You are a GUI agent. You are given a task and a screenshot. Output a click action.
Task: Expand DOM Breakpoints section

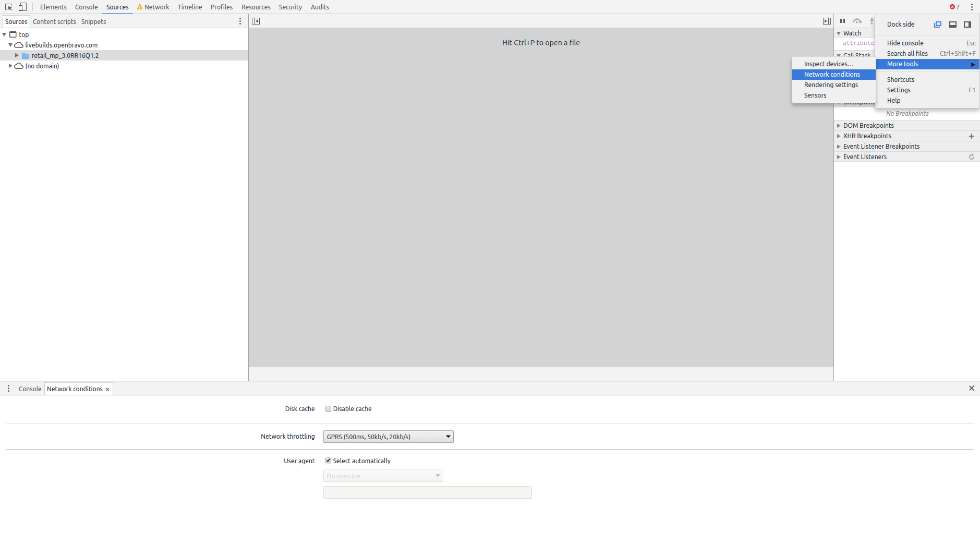tap(839, 126)
